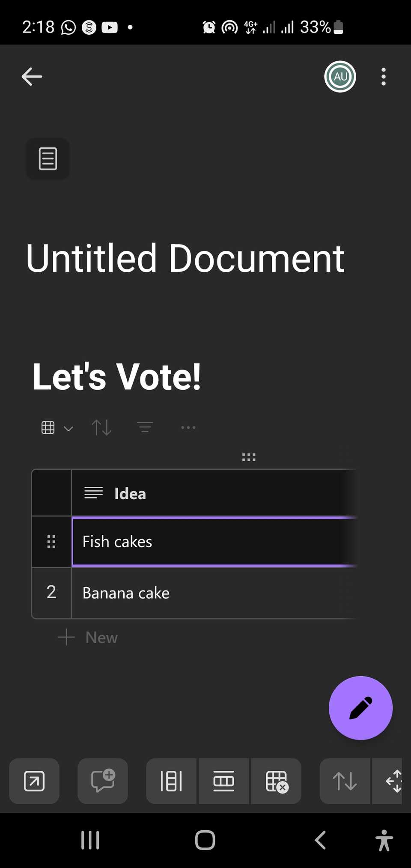The image size is (411, 868).
Task: Tap the resize arrows icon in bottom toolbar
Action: point(395,781)
